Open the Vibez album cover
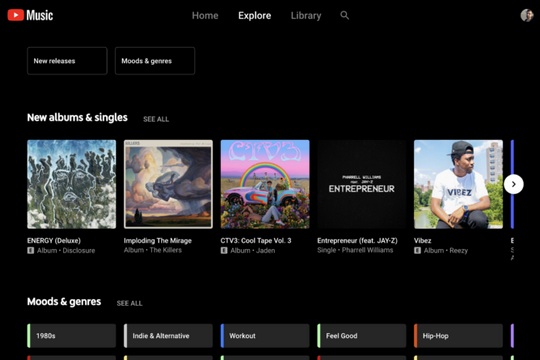Screen dimensions: 540x360 click(458, 184)
